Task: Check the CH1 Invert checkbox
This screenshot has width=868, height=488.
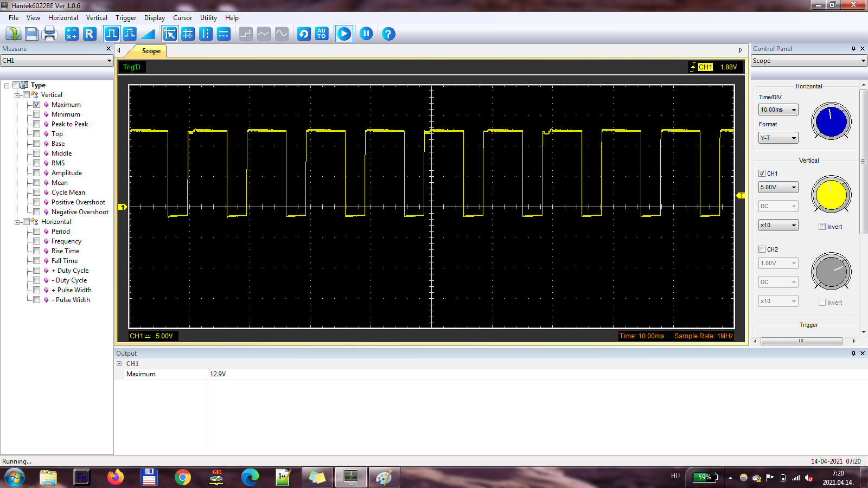Action: point(822,227)
